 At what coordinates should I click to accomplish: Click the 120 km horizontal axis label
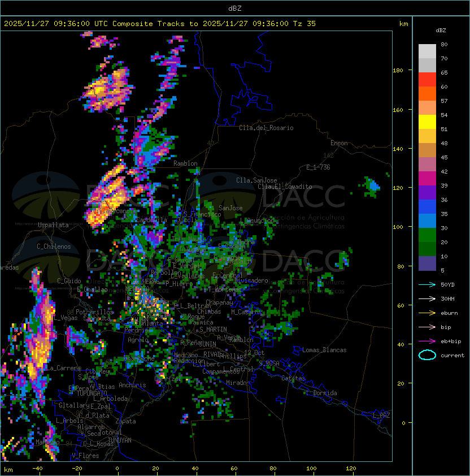[351, 469]
